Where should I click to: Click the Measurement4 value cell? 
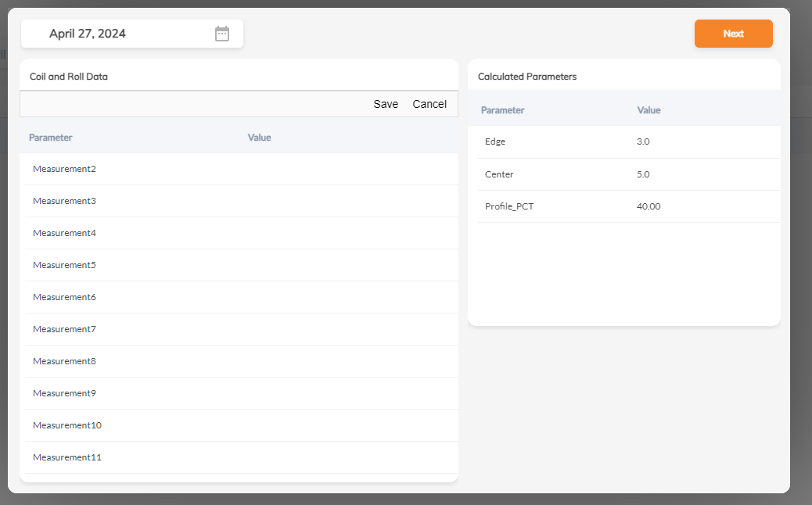pos(313,233)
